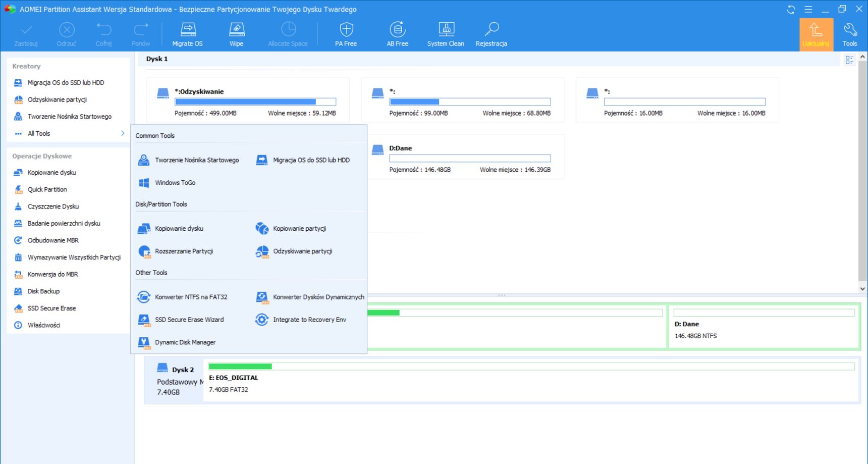The width and height of the screenshot is (868, 464).
Task: Open Właściwości disk properties
Action: click(44, 325)
